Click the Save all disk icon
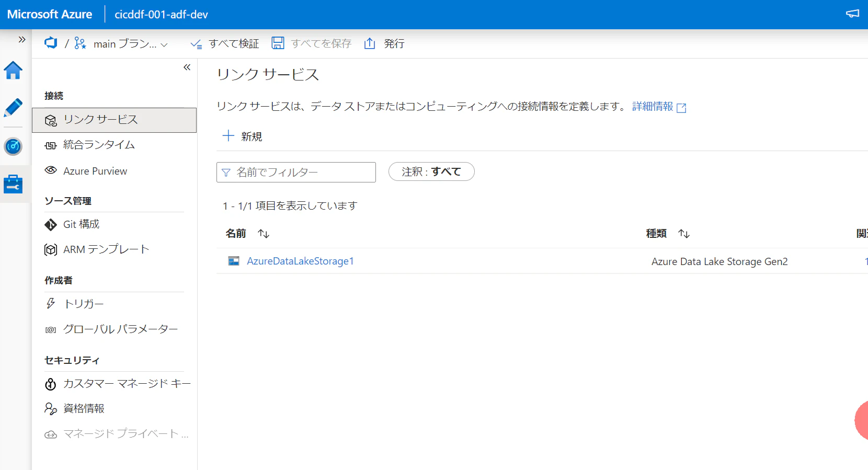The image size is (868, 470). [x=278, y=43]
